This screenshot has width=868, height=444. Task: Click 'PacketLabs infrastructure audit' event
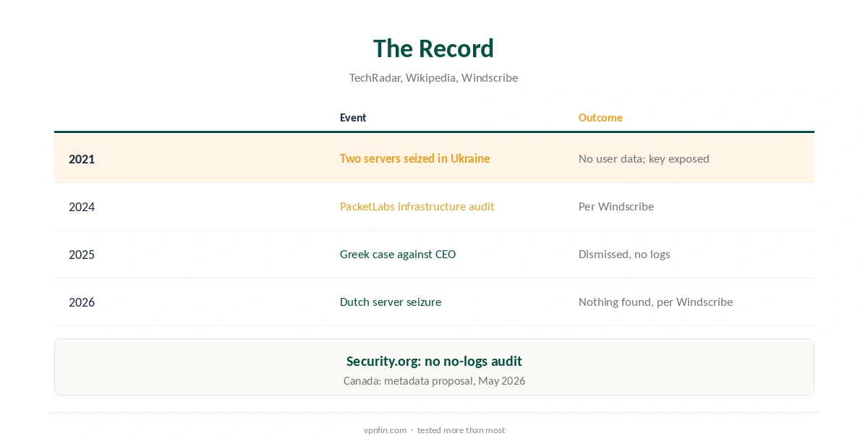pyautogui.click(x=417, y=206)
